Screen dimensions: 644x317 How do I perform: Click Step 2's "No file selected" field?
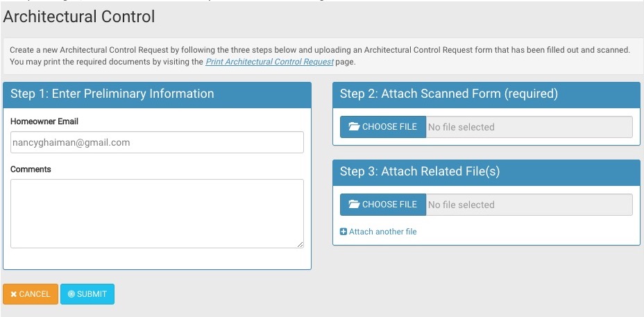(529, 127)
